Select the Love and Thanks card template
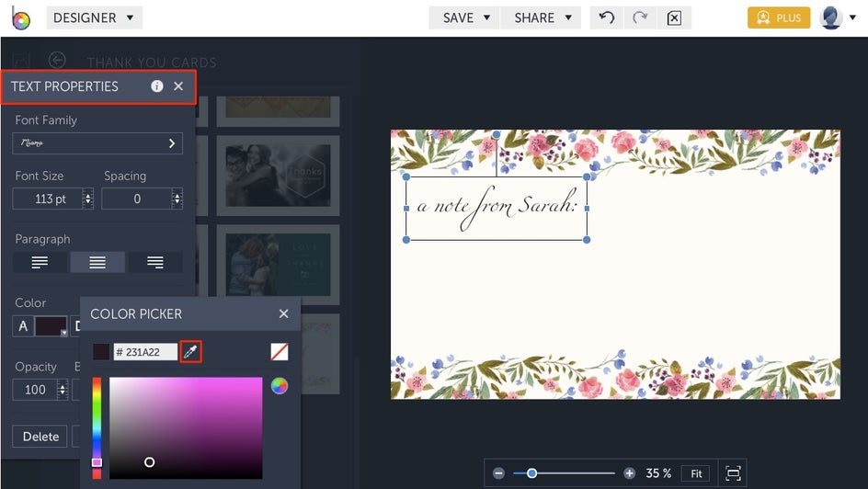Screen dimensions: 868x489 278,265
